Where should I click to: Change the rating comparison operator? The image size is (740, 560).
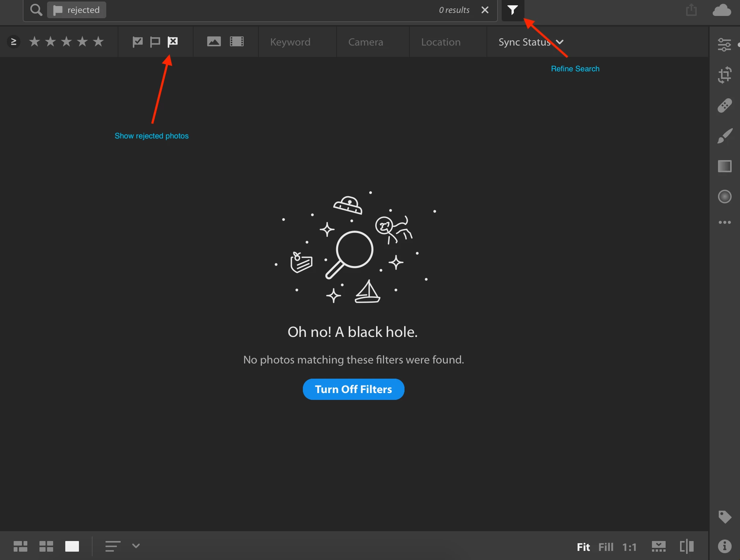click(x=14, y=42)
